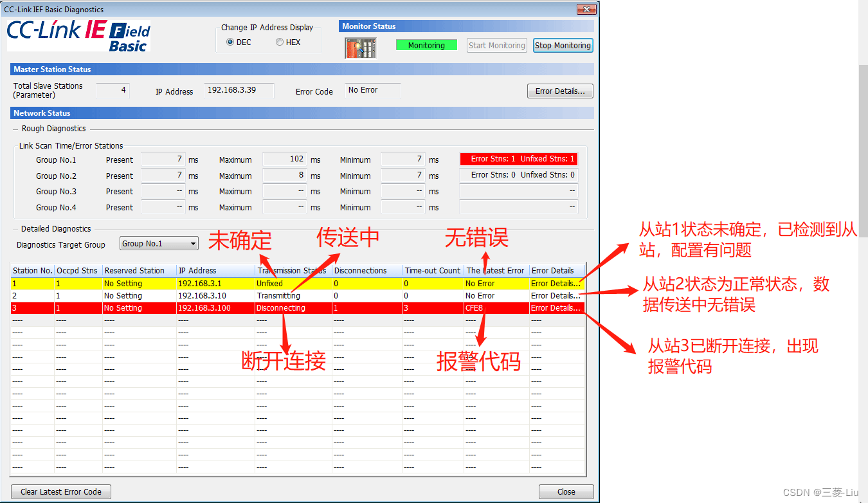This screenshot has width=868, height=503.
Task: Click the Error Code field showing No Error
Action: click(x=372, y=91)
